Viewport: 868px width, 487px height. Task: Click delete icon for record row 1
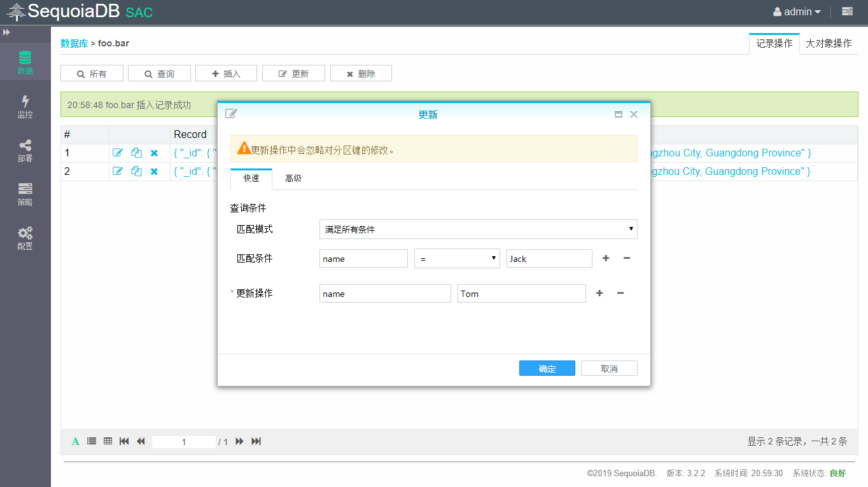pos(154,153)
